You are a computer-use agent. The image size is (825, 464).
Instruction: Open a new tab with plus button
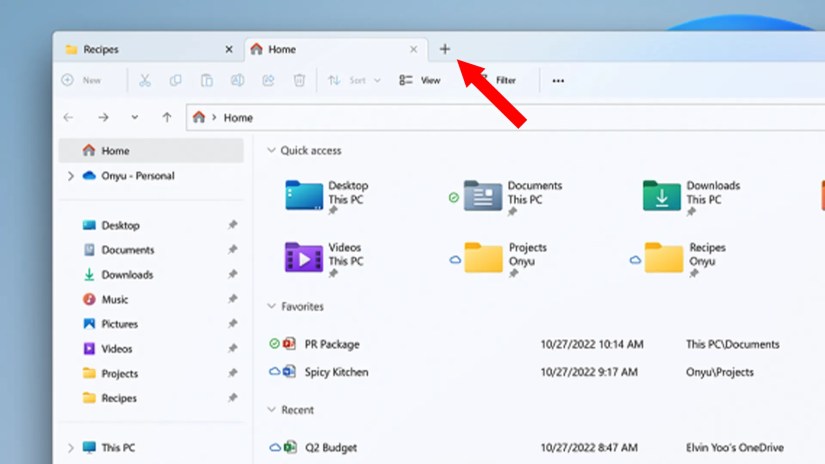tap(445, 49)
